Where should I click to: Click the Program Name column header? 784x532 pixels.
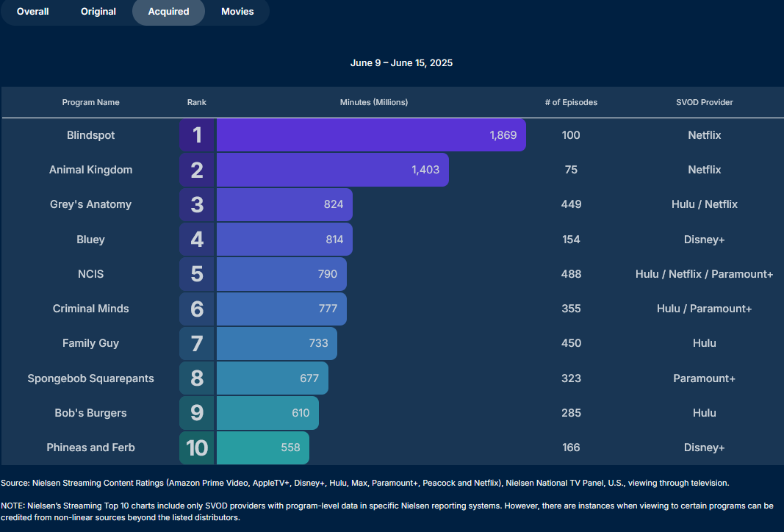tap(91, 102)
